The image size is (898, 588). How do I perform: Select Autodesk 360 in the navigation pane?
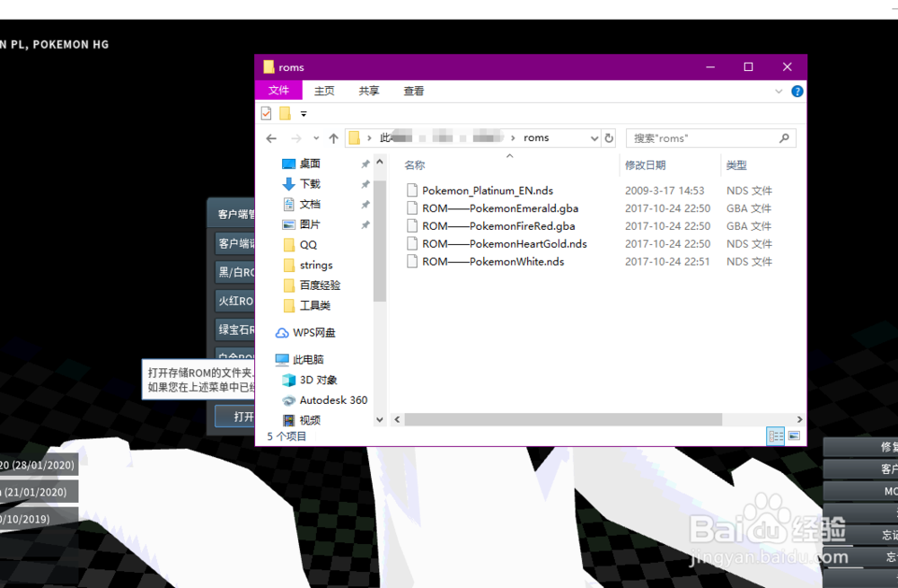pyautogui.click(x=333, y=400)
